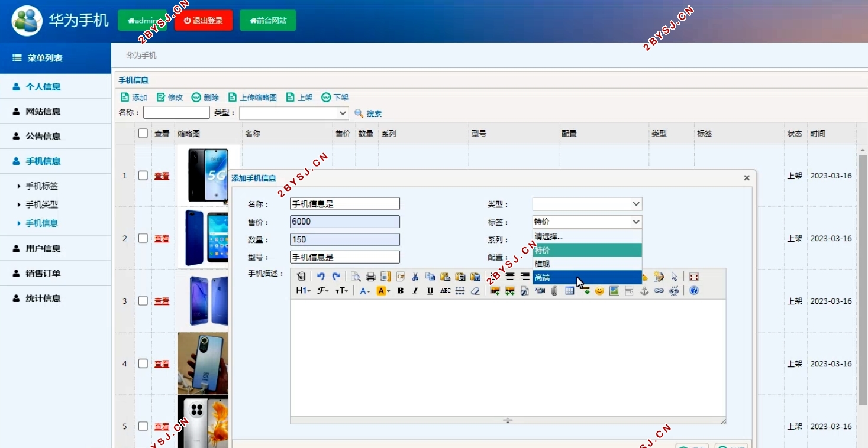The image size is (868, 448).
Task: Open the 类型 search filter dropdown
Action: point(293,113)
